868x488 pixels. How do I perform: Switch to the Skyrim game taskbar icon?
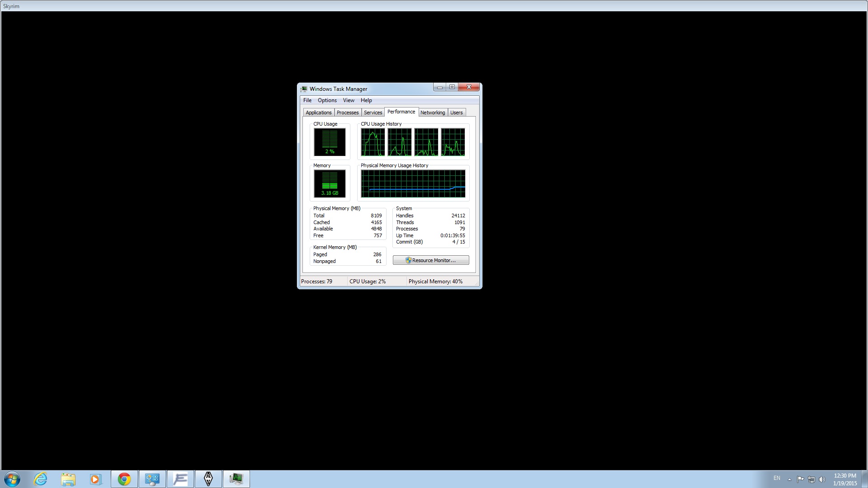coord(208,479)
